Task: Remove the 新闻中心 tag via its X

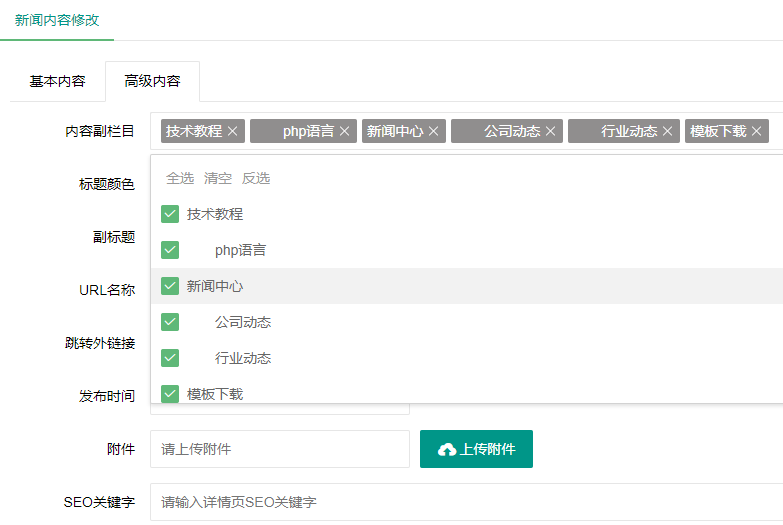Action: tap(434, 131)
